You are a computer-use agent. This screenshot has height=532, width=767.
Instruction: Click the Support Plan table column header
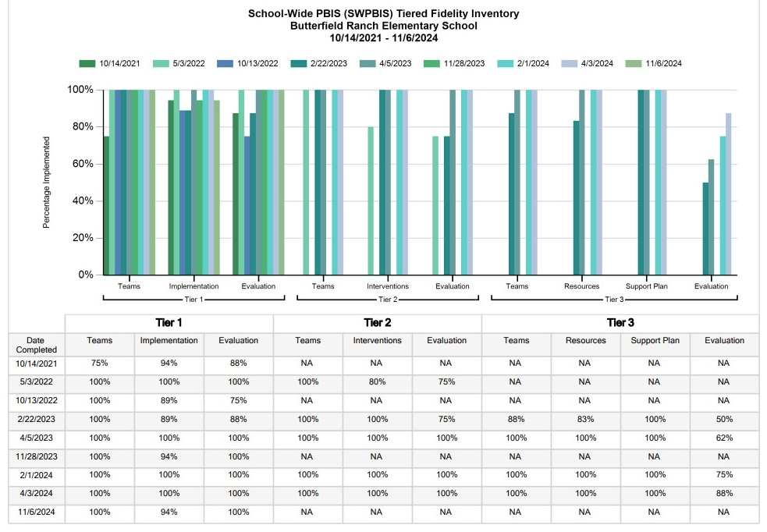(x=654, y=341)
